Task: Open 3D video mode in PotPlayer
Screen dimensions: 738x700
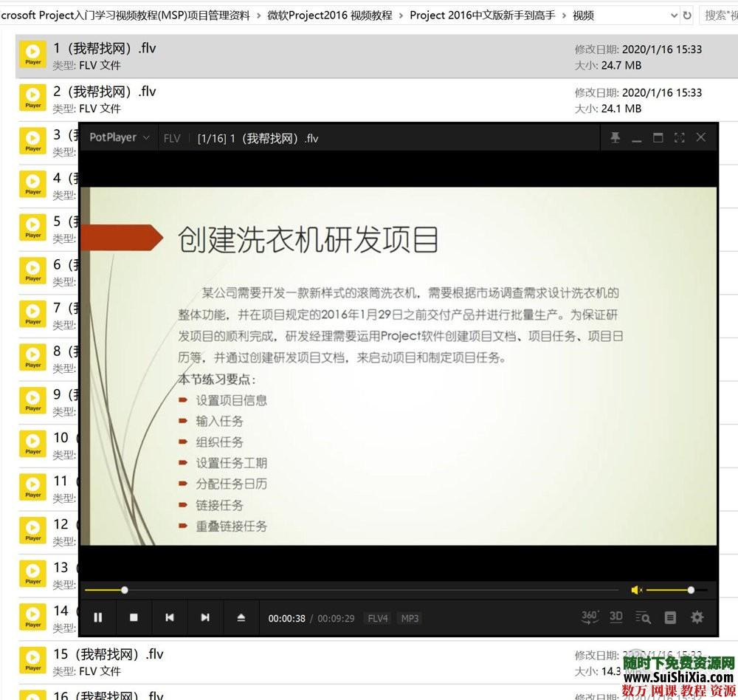Action: [617, 617]
